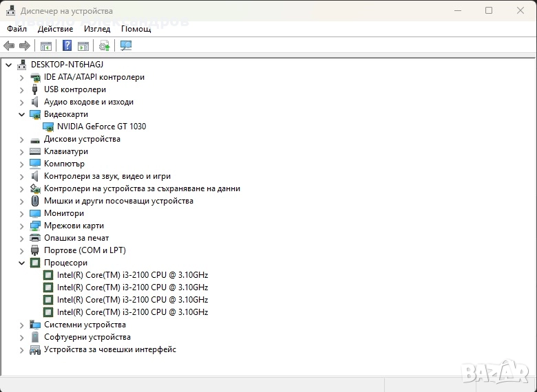Select the last Intel Core i3-2100 entry

tap(132, 312)
